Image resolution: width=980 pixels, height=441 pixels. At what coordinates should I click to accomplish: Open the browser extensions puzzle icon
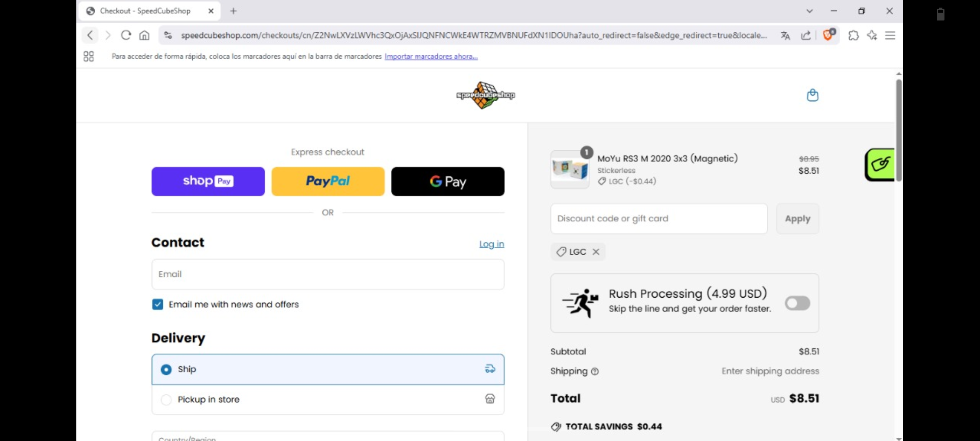coord(853,36)
